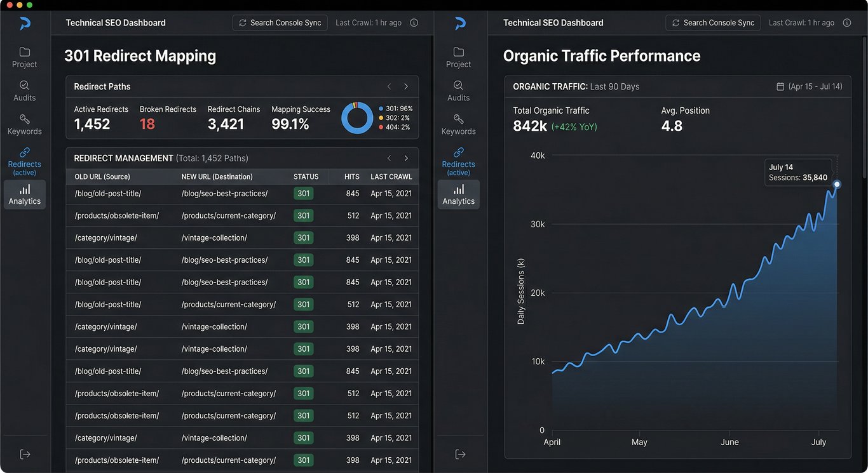Click the right arrow in Redirect Management panel
Viewport: 868px width, 473px height.
point(406,158)
